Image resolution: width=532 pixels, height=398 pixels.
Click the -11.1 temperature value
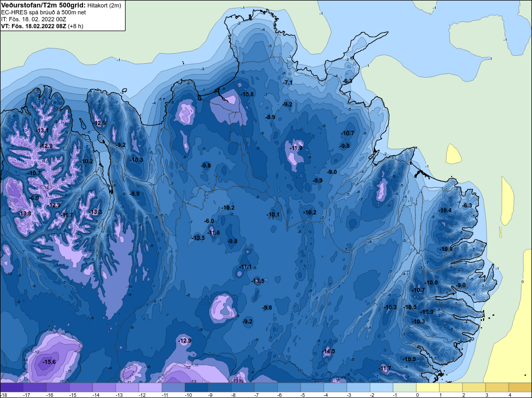tap(245, 267)
